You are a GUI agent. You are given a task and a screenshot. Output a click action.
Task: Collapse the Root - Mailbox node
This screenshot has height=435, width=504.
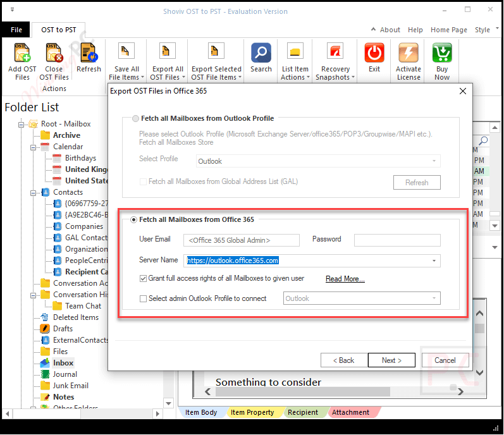(x=22, y=125)
